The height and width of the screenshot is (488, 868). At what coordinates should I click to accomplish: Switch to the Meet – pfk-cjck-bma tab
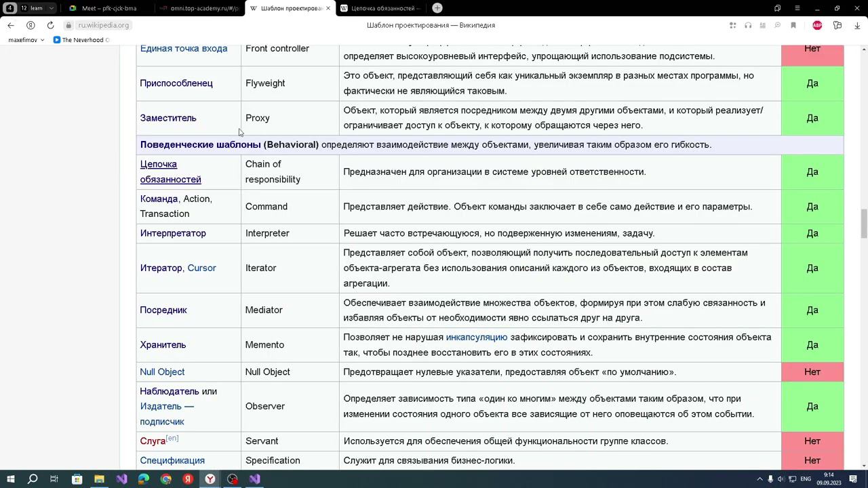coord(103,8)
